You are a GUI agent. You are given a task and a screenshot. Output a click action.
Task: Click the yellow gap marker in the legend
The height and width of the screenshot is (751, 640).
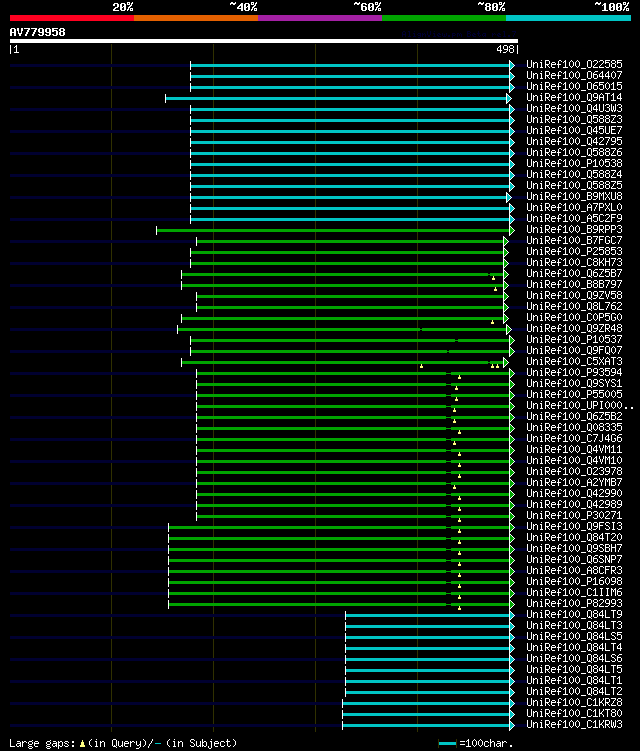[82, 743]
